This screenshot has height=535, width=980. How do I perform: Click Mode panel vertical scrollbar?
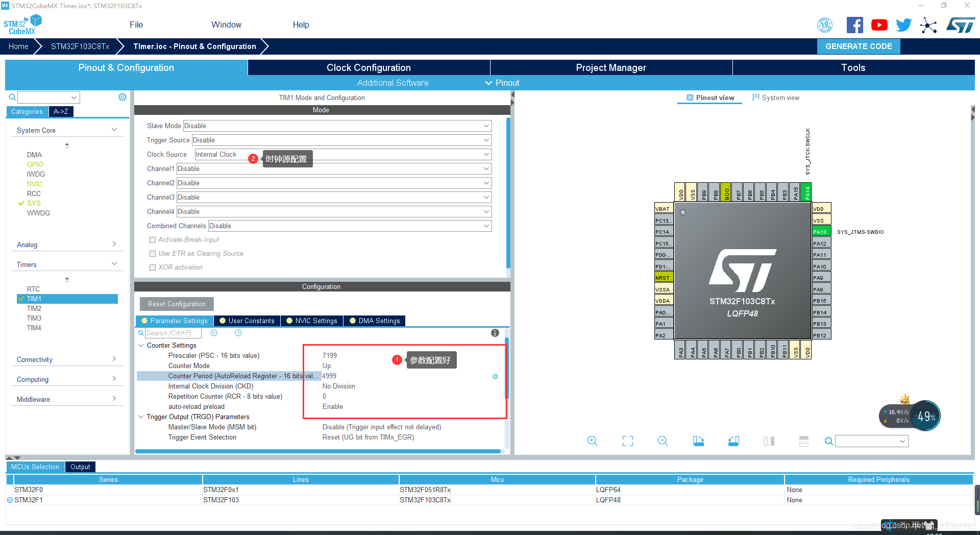[x=508, y=192]
